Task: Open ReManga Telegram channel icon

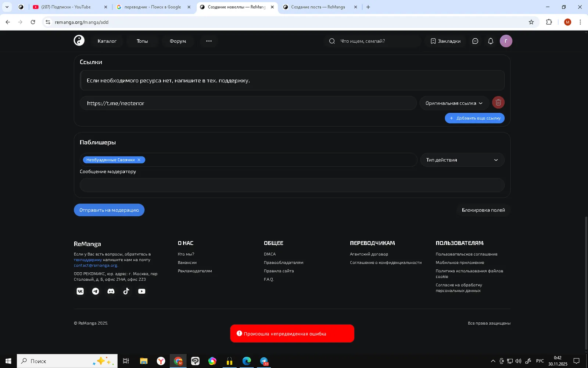Action: [x=96, y=291]
